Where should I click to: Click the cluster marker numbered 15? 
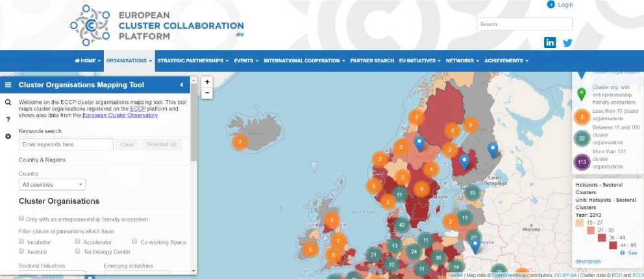click(x=473, y=193)
